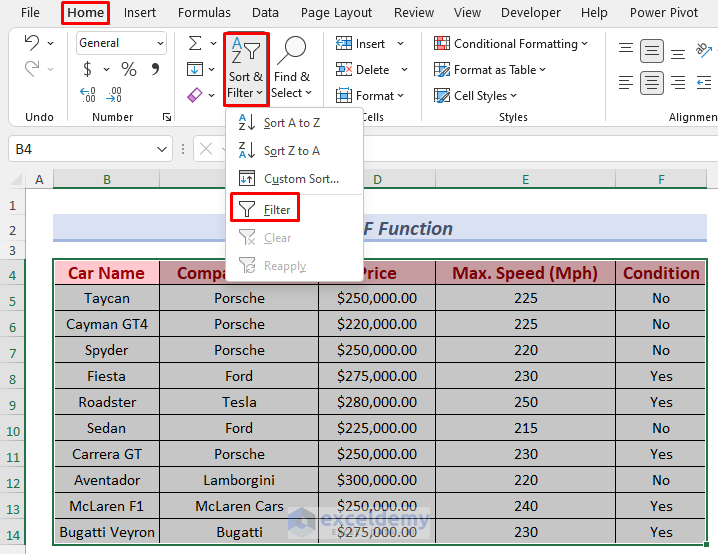Image resolution: width=718 pixels, height=554 pixels.
Task: Open Conditional Formatting
Action: click(x=511, y=43)
